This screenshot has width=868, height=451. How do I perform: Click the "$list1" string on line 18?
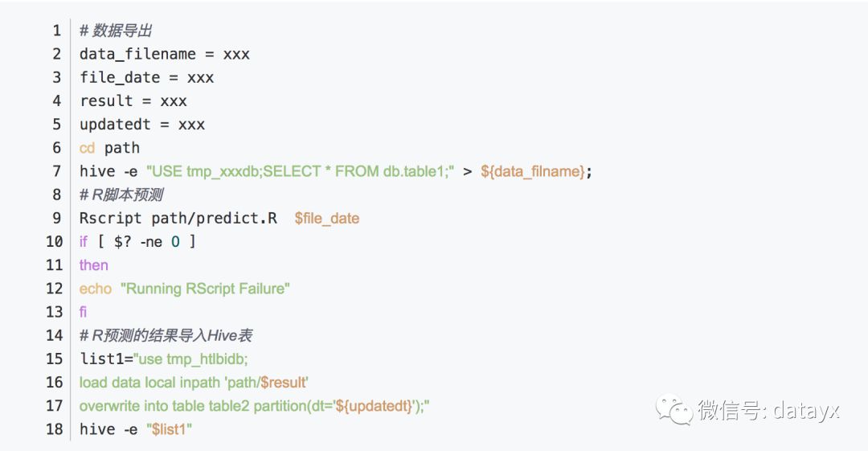169,429
